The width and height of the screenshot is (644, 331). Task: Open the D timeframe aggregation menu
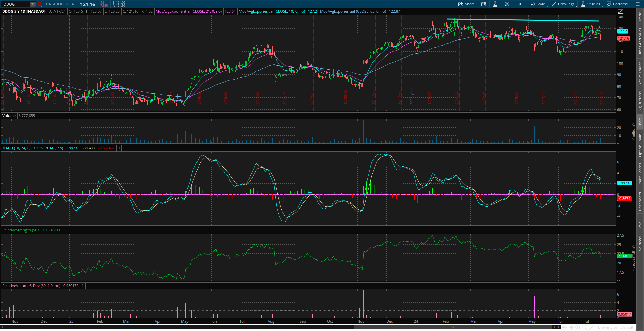520,4
